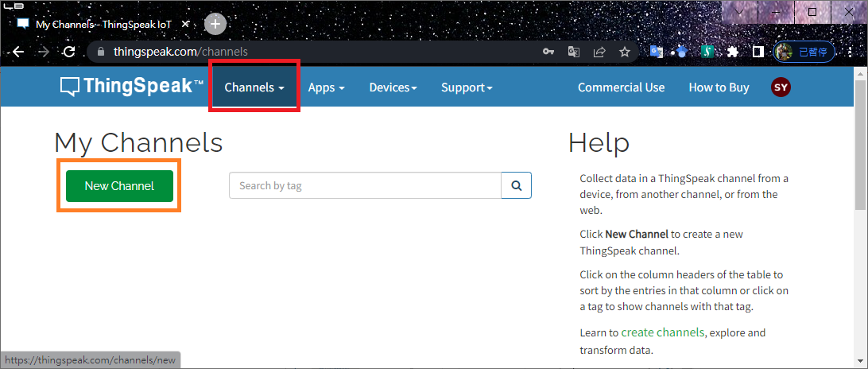
Task: Open saved passwords key icon
Action: click(x=548, y=52)
